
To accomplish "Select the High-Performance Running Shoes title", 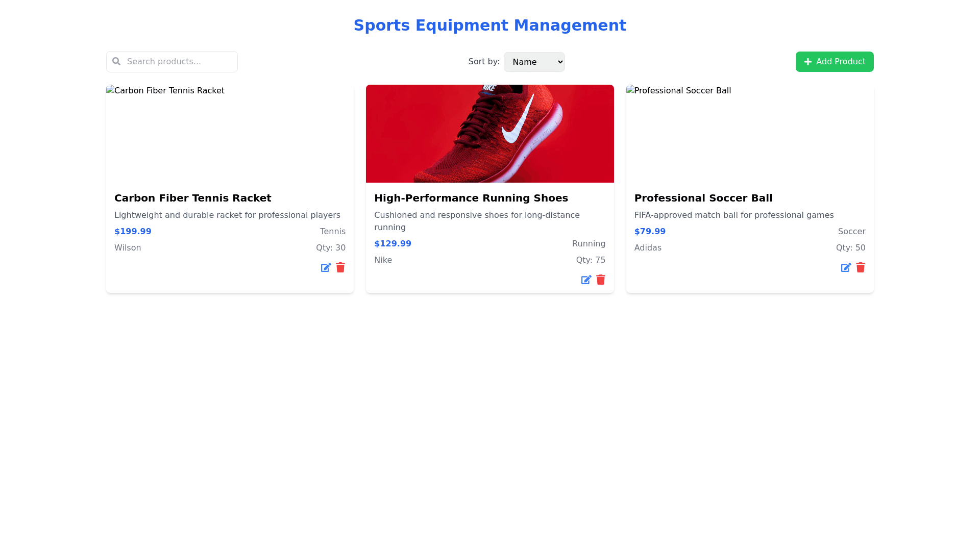I will [471, 198].
